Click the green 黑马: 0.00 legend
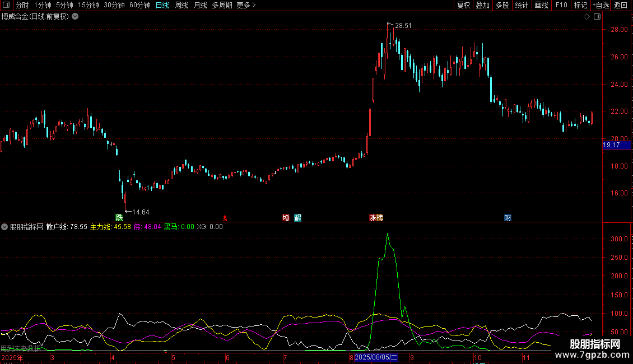 pyautogui.click(x=179, y=227)
